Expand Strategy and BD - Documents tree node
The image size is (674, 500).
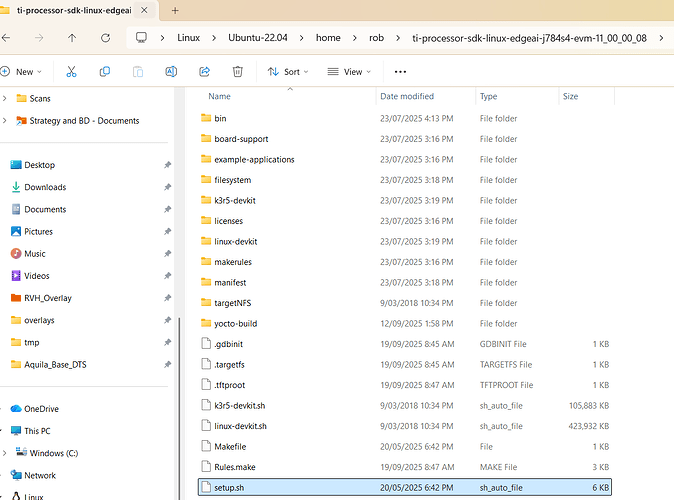[5, 121]
